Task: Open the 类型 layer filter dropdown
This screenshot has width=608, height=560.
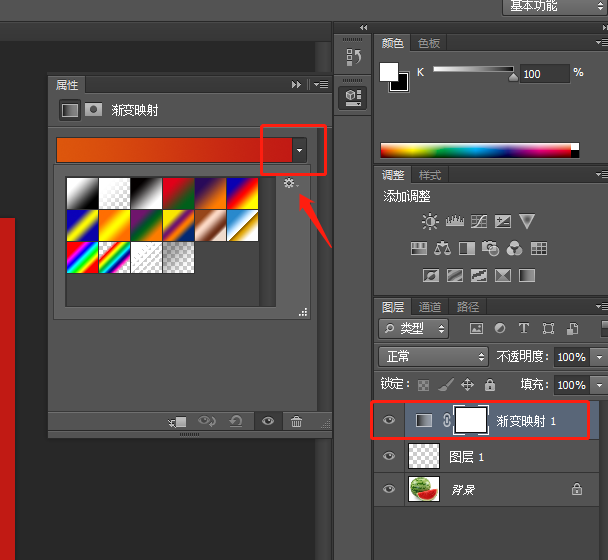Action: [x=413, y=329]
